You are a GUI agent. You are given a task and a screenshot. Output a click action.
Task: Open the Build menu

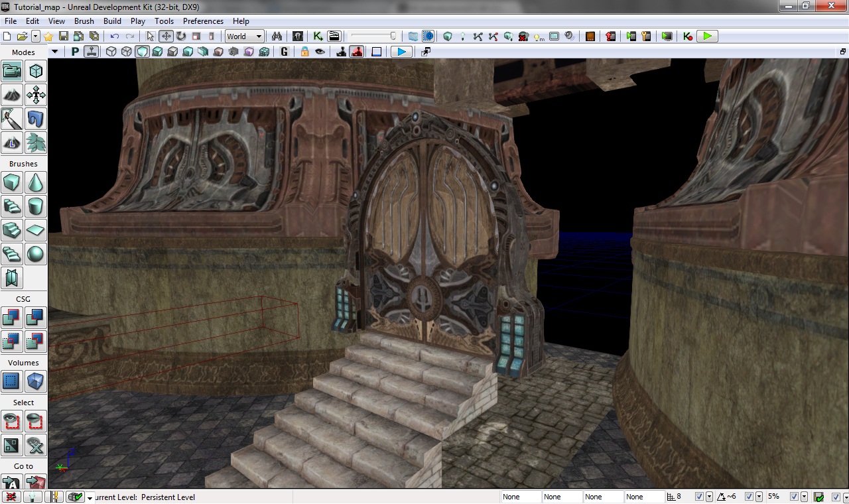[x=112, y=21]
